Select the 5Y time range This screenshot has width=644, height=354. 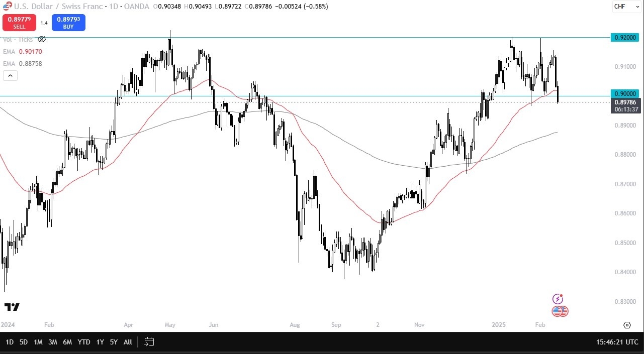click(x=114, y=342)
